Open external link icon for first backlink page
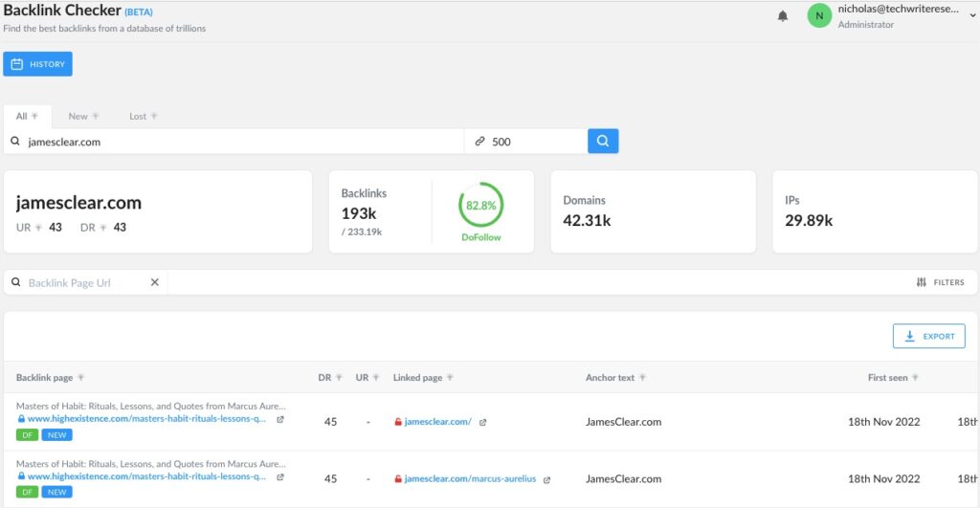The image size is (980, 508). pos(280,419)
